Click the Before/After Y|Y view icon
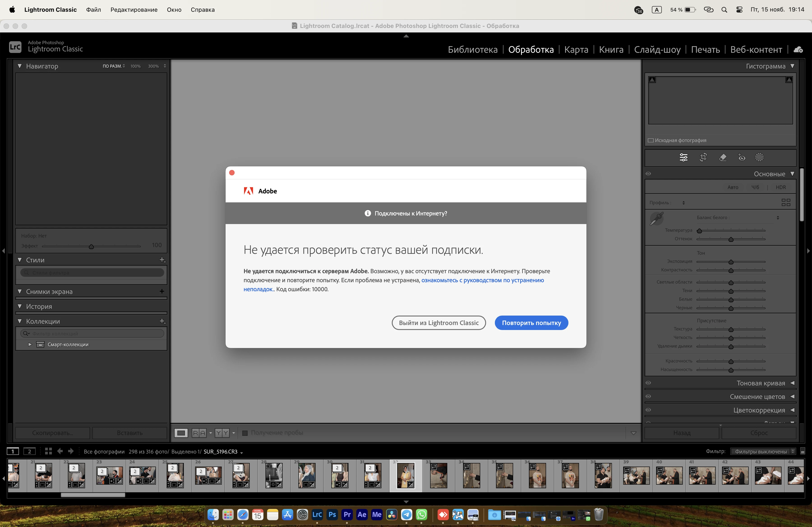 (x=222, y=433)
